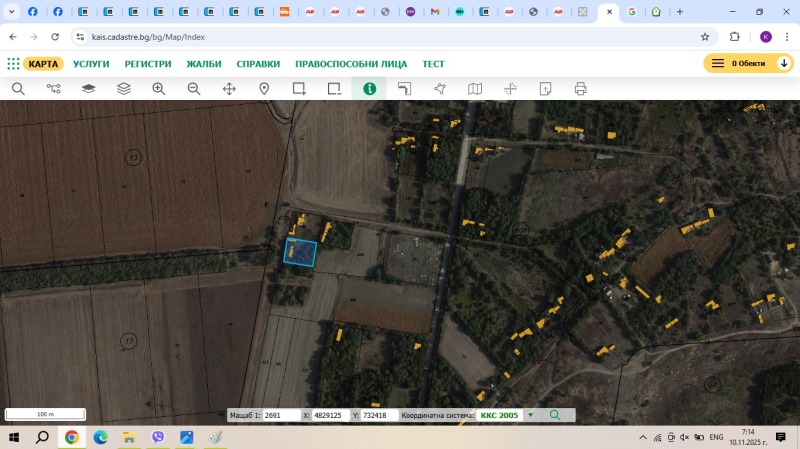Open the РЕГИСТРИ menu
The height and width of the screenshot is (449, 800).
point(148,63)
